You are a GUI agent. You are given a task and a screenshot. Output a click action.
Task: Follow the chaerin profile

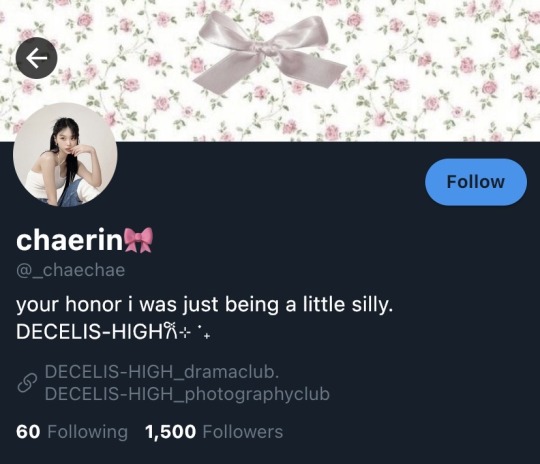(x=476, y=182)
